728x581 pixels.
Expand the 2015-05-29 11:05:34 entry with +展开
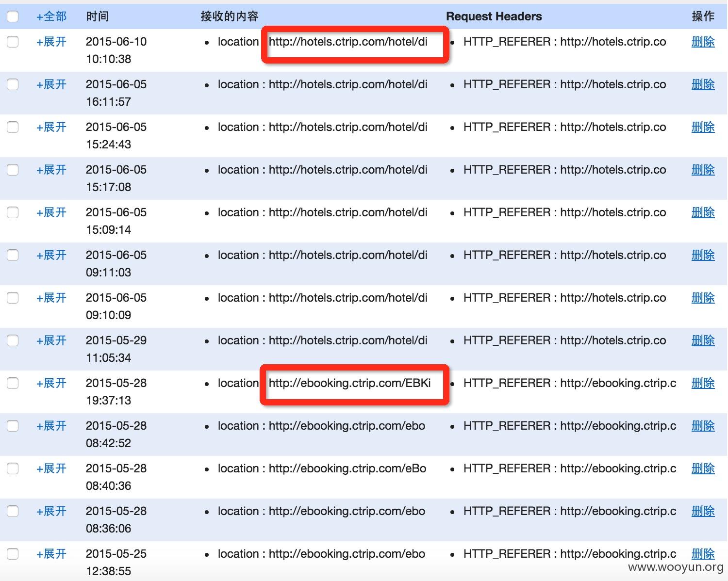click(x=51, y=340)
